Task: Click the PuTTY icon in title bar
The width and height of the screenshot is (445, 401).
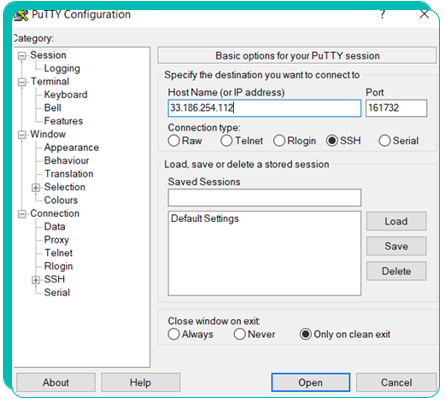Action: click(x=21, y=15)
